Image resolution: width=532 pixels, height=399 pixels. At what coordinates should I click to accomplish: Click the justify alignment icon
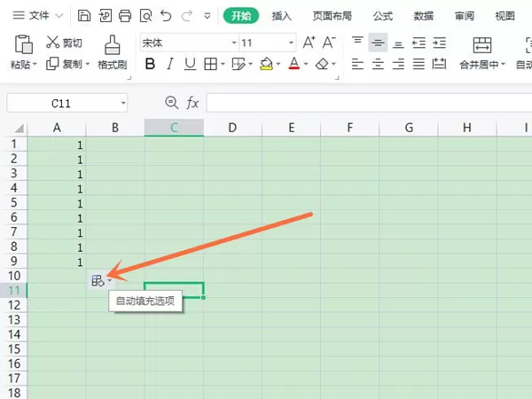tap(419, 64)
